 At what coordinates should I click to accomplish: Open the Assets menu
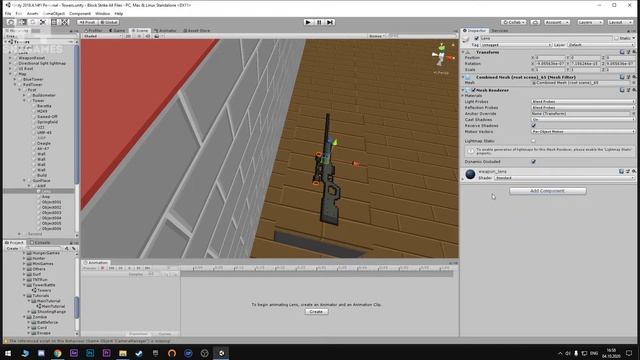tap(33, 13)
